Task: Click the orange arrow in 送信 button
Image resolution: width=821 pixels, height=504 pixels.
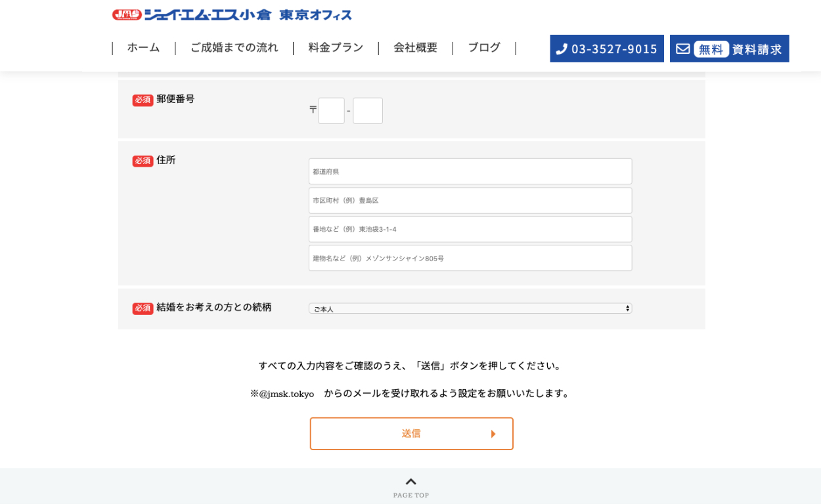Action: (x=493, y=434)
